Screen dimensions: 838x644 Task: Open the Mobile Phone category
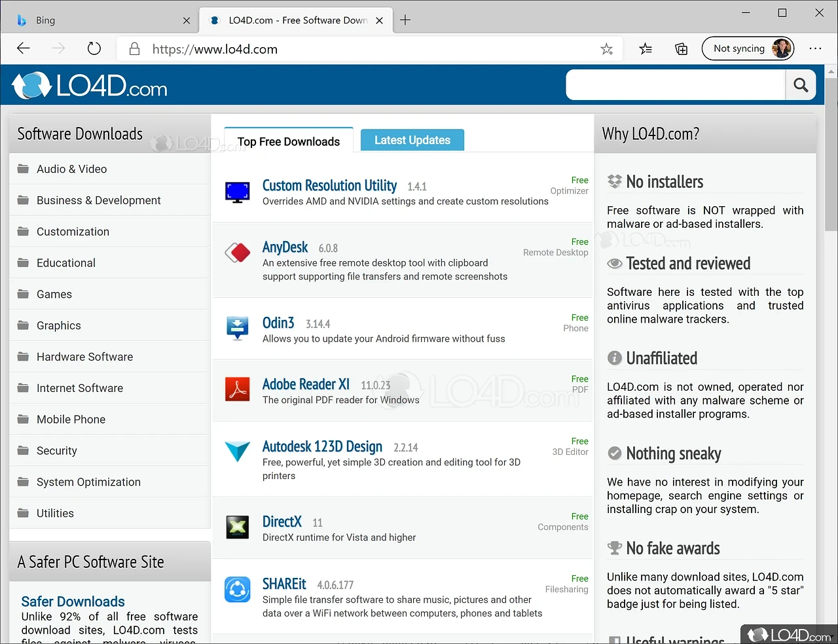71,420
